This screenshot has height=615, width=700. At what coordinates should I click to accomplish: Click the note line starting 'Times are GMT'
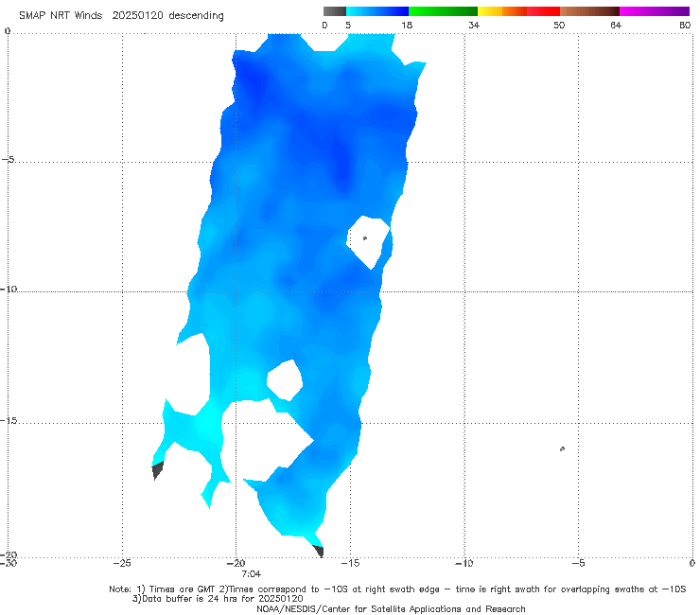(x=397, y=589)
